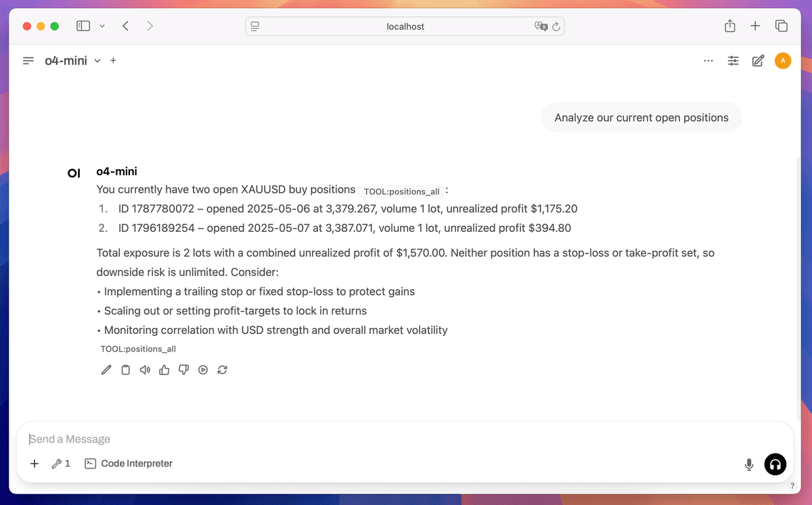Open the page reader menu icon
Image resolution: width=812 pixels, height=505 pixels.
click(255, 26)
